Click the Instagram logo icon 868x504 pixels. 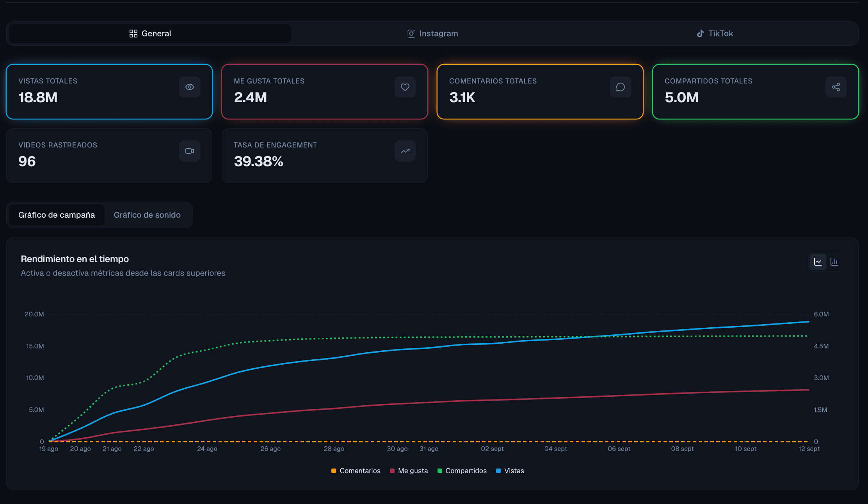(x=411, y=34)
